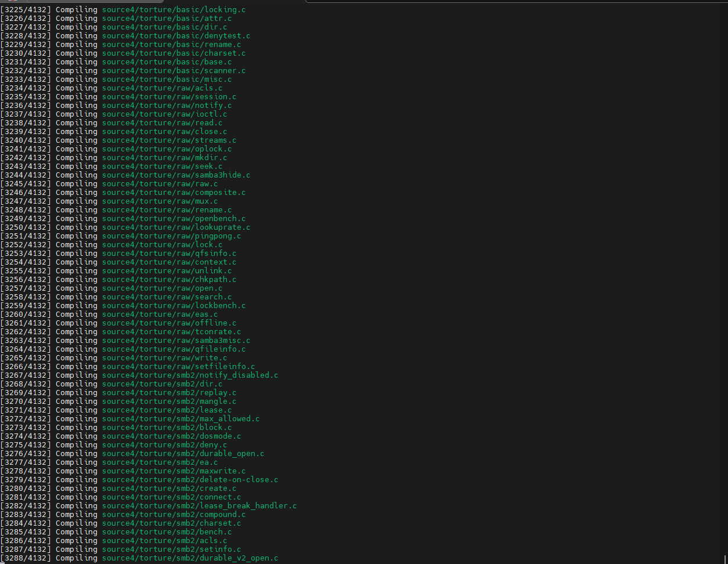Click the source4/torture/smb2/notify_disabled.c path
The height and width of the screenshot is (564, 728).
click(190, 375)
